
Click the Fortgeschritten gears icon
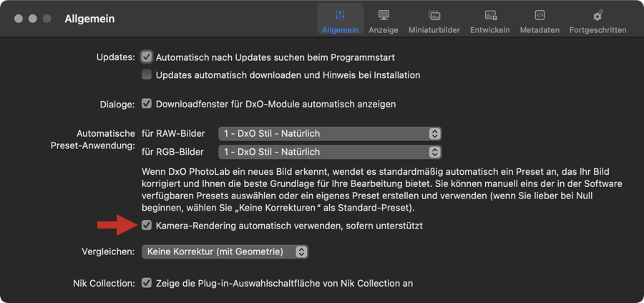point(598,15)
